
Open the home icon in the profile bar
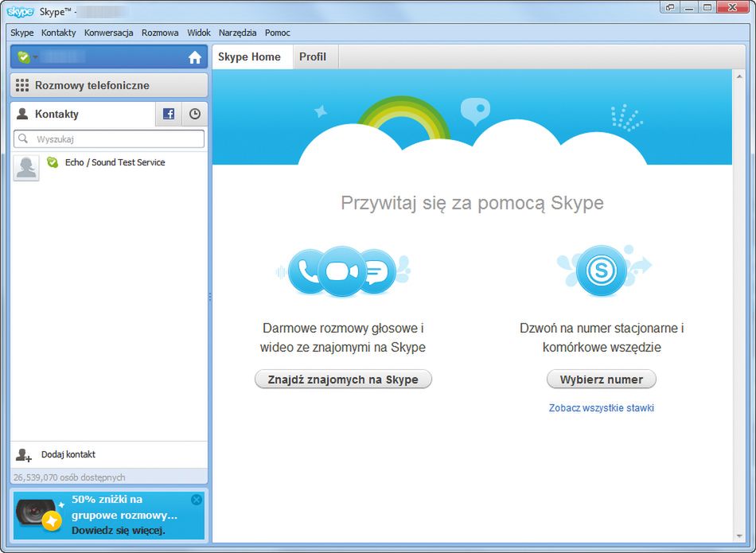195,57
